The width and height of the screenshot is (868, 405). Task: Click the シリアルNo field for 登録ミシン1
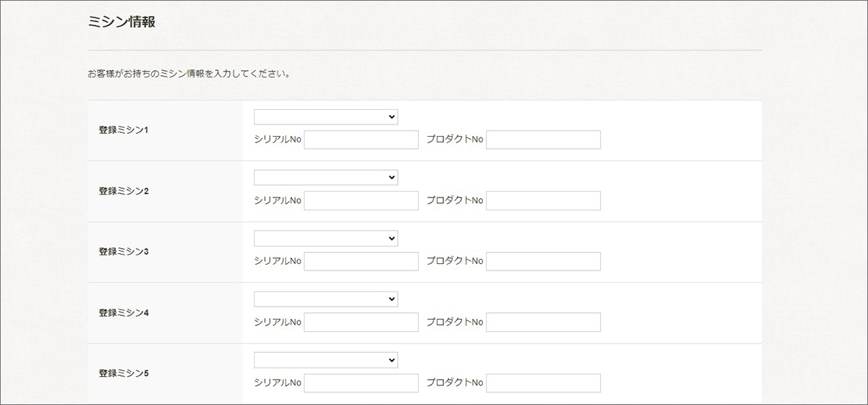[x=361, y=140]
